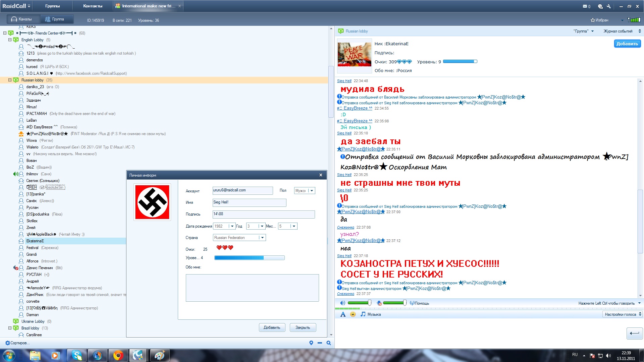Viewport: 644px width, 362px height.
Task: Click the blue Добавить button beside EkaterinaE
Action: click(627, 44)
